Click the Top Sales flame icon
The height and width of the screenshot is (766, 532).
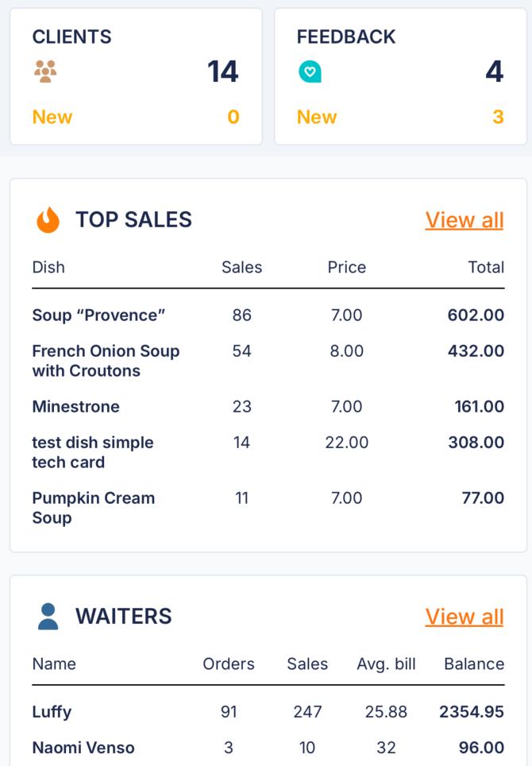pyautogui.click(x=48, y=220)
